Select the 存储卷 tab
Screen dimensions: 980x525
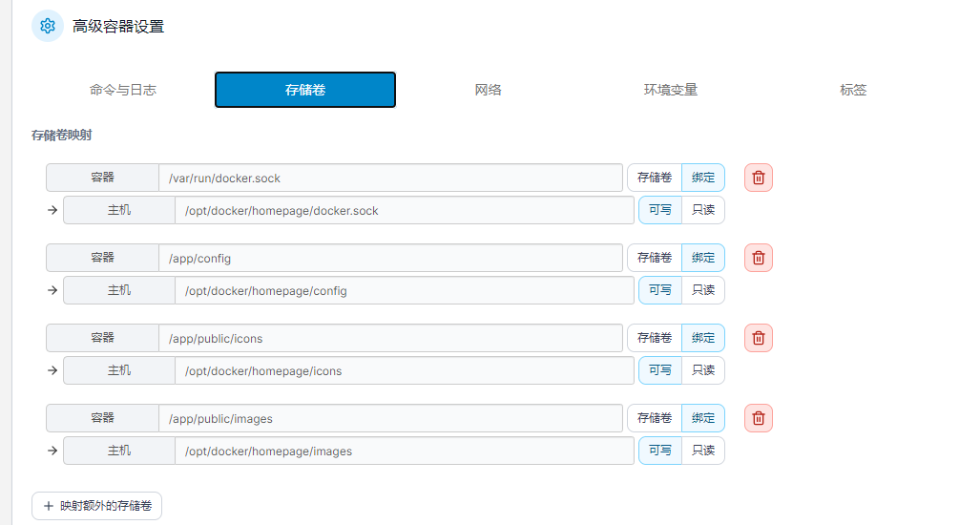tap(305, 90)
